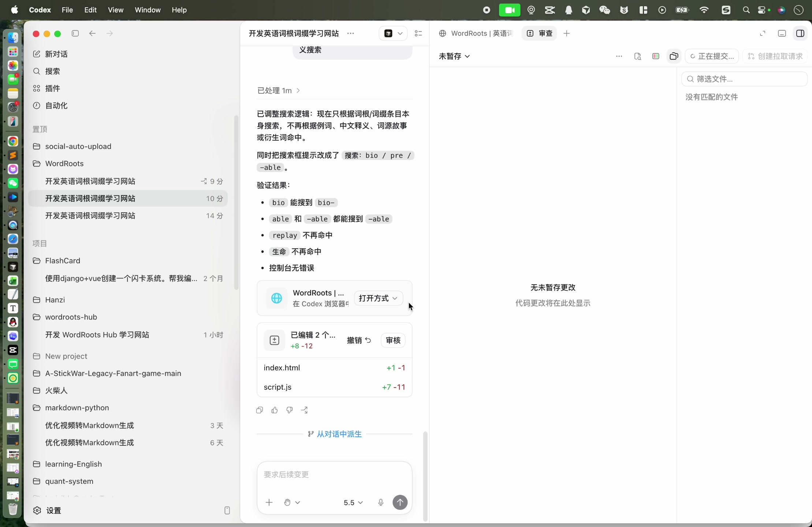
Task: Open the conversation marked 14 分
Action: coord(128,216)
